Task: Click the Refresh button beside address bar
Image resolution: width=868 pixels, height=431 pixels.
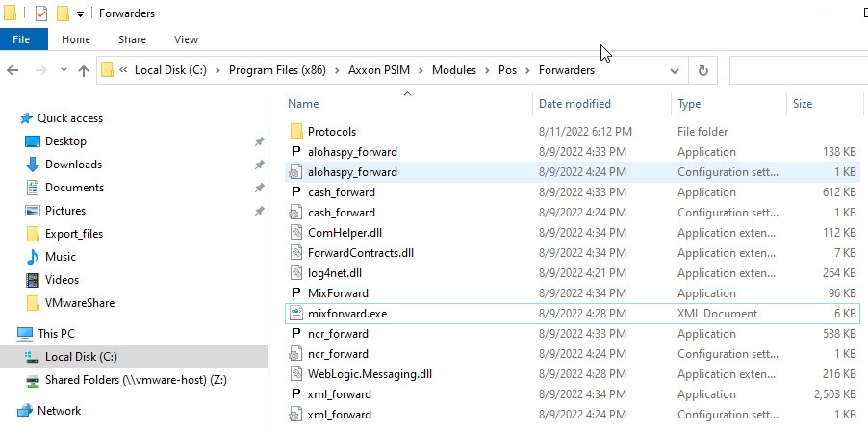Action: coord(702,70)
